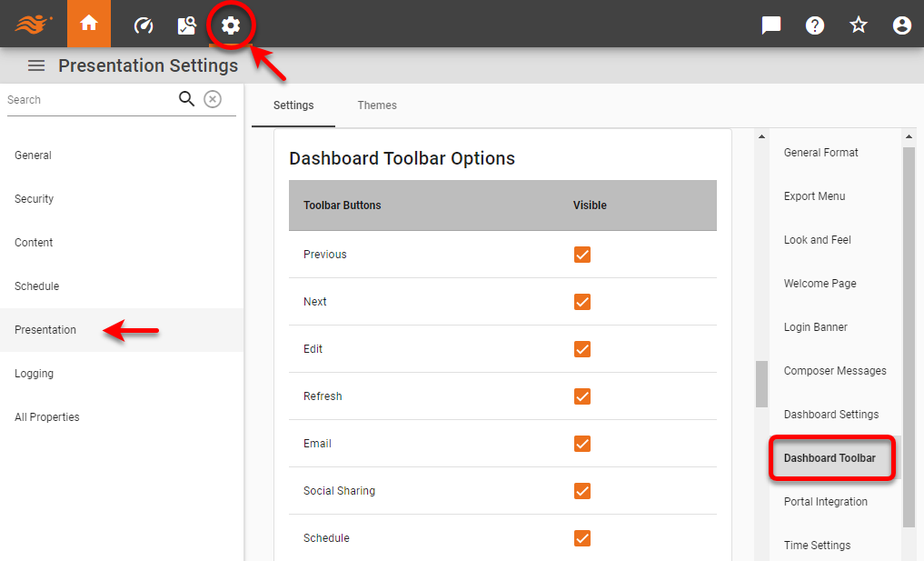
Task: Open the Presentation section in the sidebar
Action: tap(45, 329)
